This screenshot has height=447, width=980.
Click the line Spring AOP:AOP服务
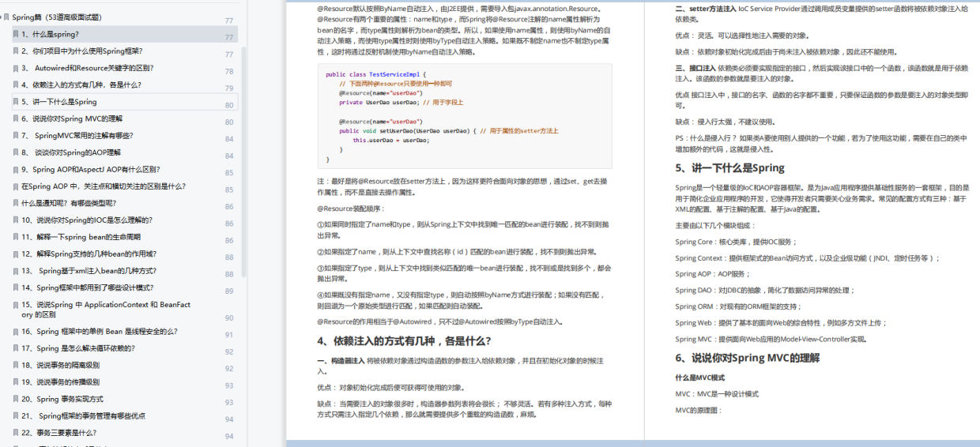coord(713,274)
